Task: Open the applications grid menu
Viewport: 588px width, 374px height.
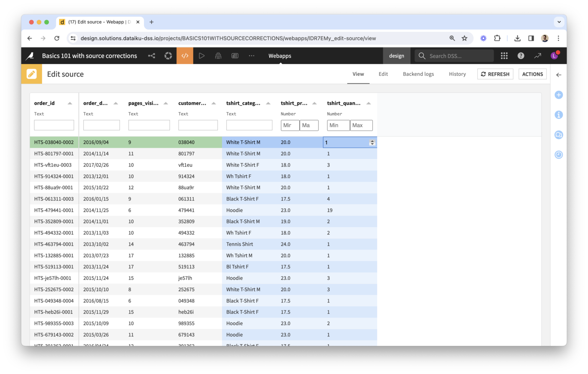Action: pyautogui.click(x=504, y=56)
